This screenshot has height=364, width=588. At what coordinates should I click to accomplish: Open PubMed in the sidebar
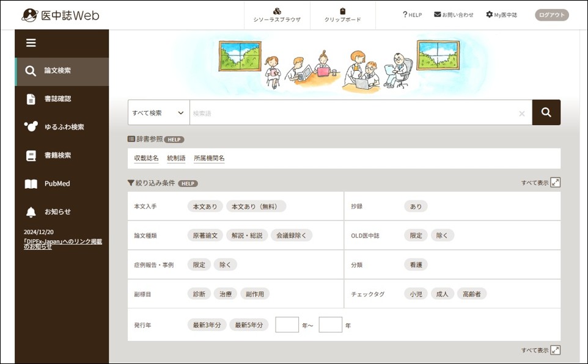click(62, 184)
